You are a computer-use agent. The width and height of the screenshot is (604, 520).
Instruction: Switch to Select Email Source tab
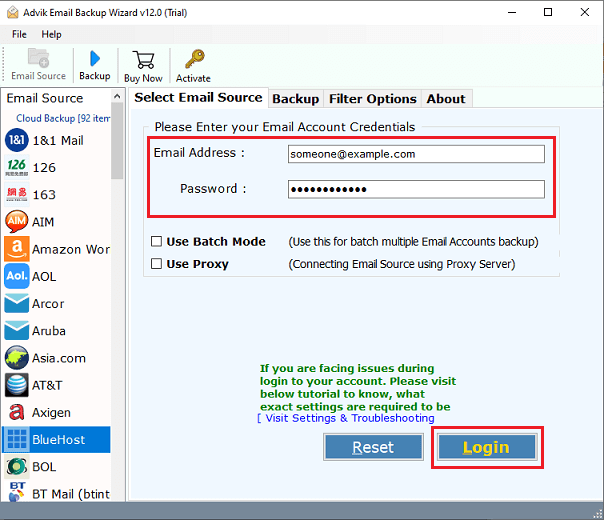198,98
